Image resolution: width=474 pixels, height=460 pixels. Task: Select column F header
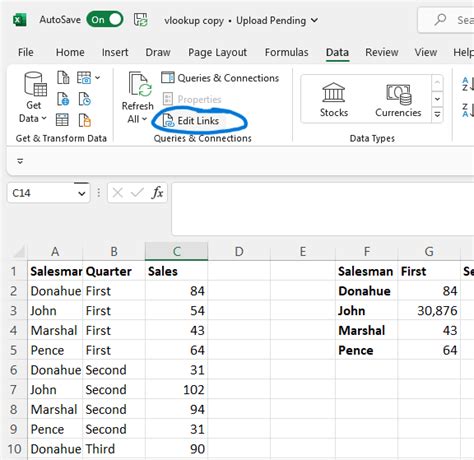(367, 252)
